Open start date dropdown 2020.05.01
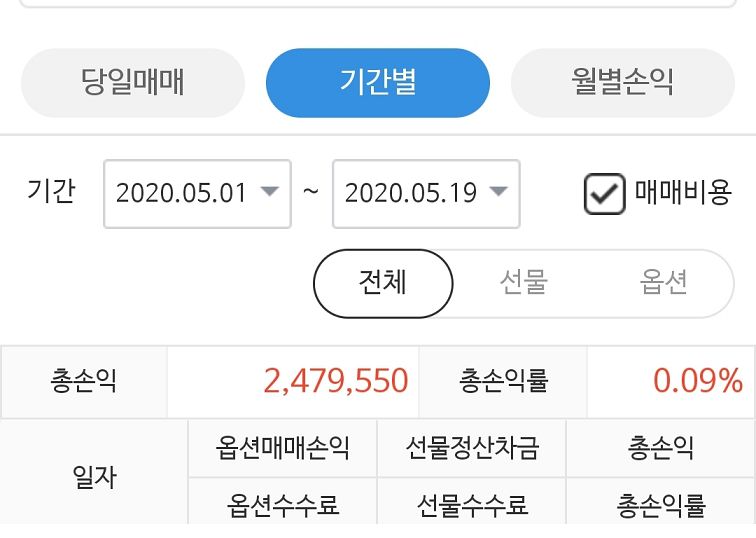756x538 pixels. 181,193
